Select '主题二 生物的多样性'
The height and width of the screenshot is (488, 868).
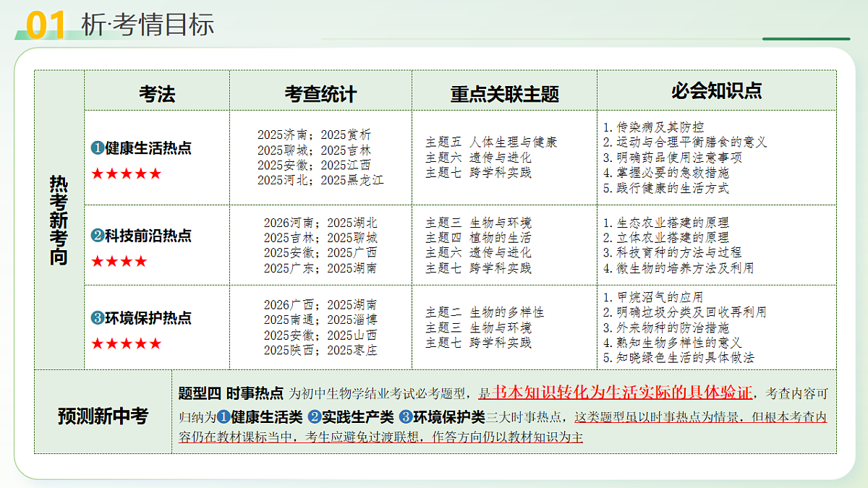(485, 312)
